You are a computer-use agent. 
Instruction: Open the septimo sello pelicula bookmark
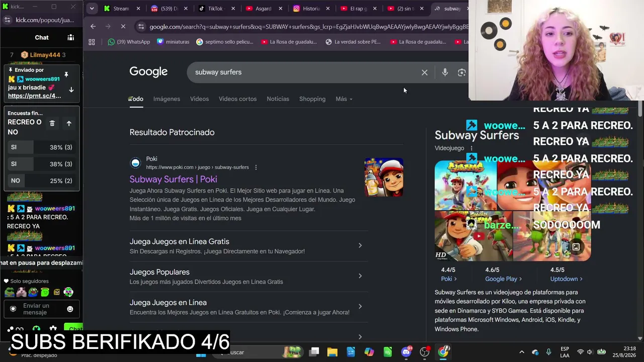[x=224, y=42]
